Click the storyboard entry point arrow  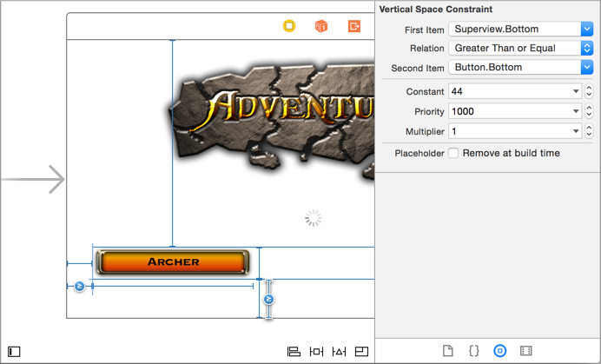tap(33, 179)
